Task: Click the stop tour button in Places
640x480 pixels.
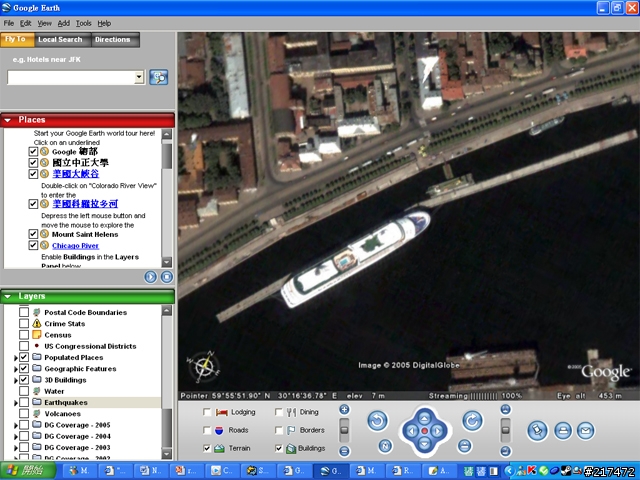Action: point(167,277)
